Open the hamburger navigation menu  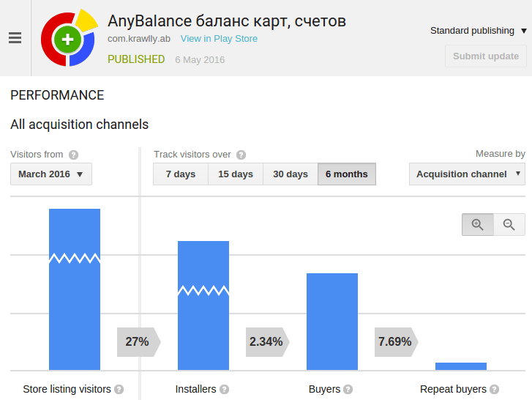pyautogui.click(x=15, y=38)
